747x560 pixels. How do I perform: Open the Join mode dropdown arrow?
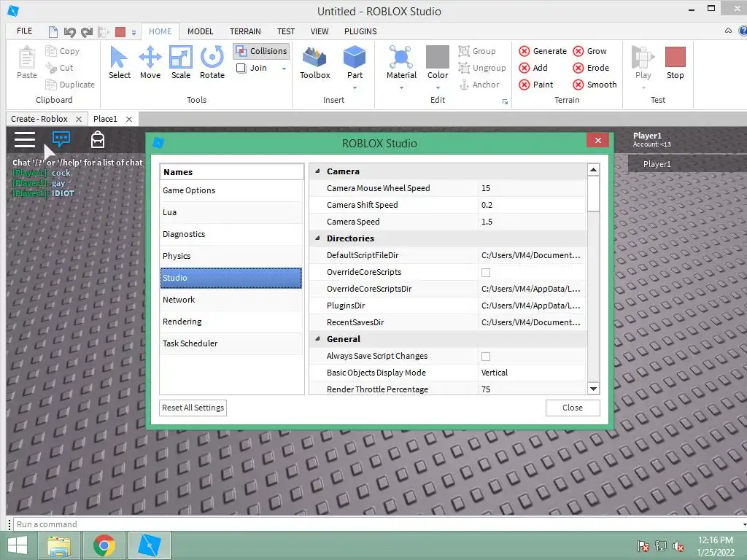[x=284, y=69]
